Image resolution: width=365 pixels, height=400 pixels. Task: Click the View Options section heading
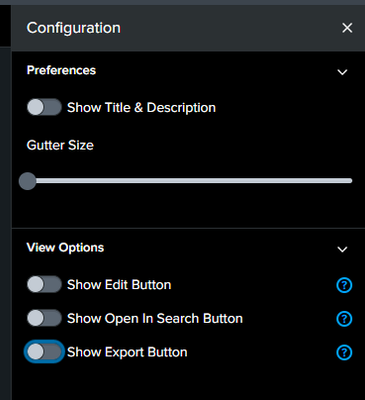(x=65, y=248)
